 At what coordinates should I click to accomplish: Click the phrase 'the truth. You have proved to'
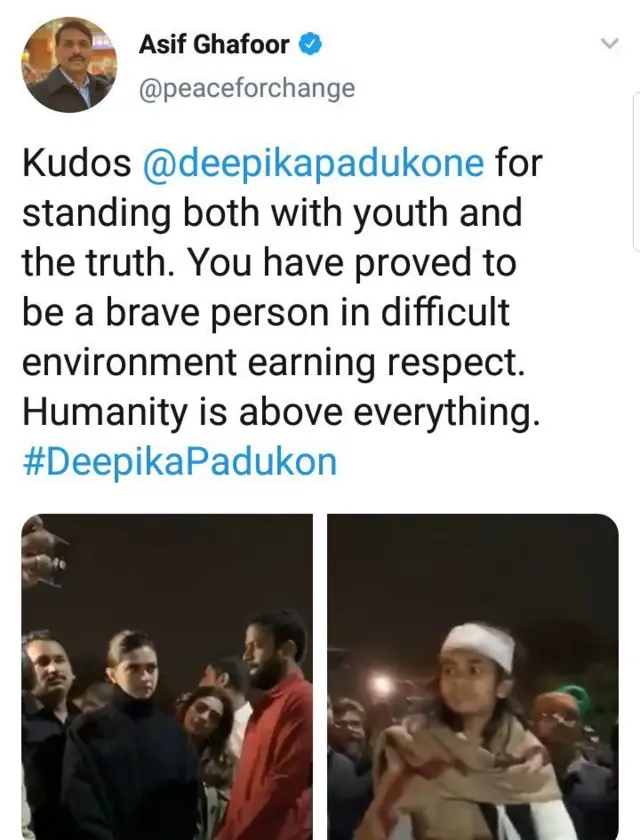[x=269, y=262]
